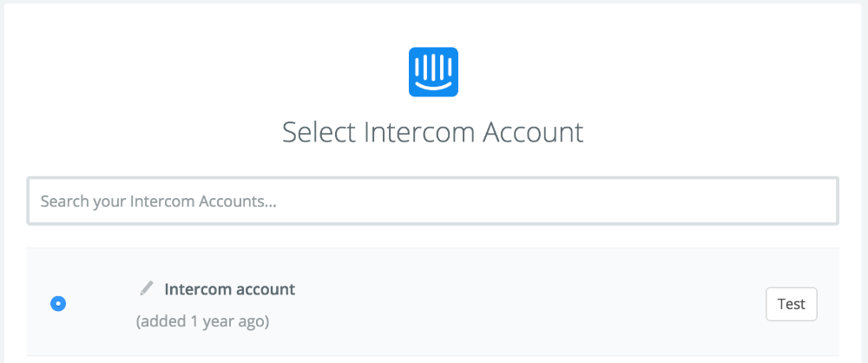Choose the account added 1 year ago
Screen dimensions: 868x363
(x=58, y=304)
